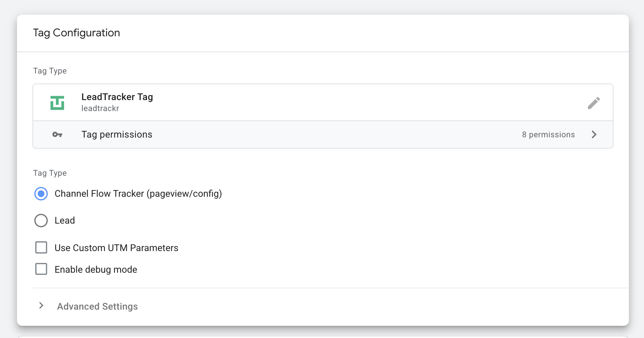The image size is (644, 338).
Task: Expand the Advanced Settings section
Action: pyautogui.click(x=97, y=306)
